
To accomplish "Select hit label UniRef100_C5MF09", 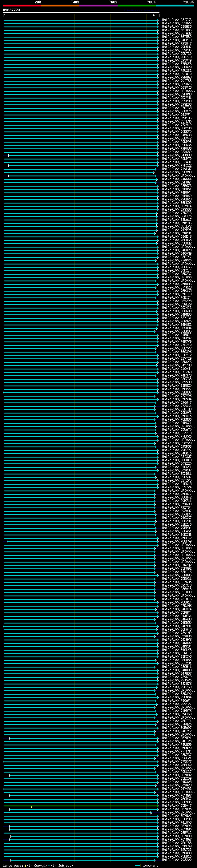I will click(177, 846).
